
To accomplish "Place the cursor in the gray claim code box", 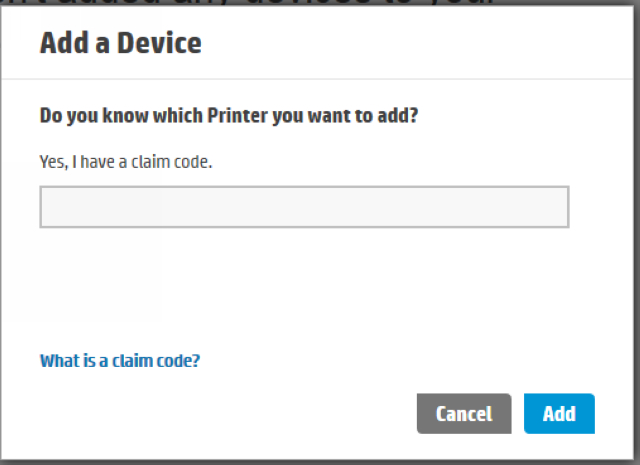I will tap(304, 207).
